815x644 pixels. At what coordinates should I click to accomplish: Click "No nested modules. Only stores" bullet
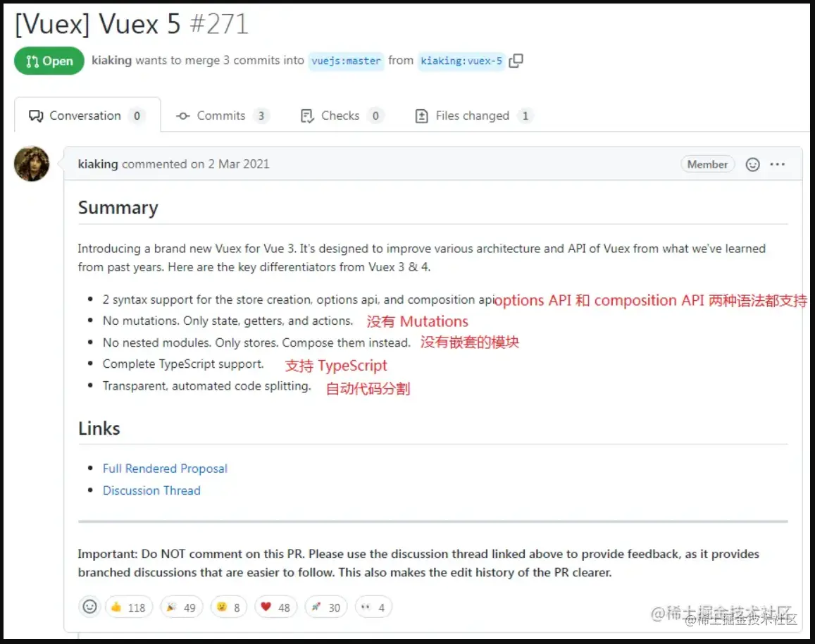click(256, 342)
